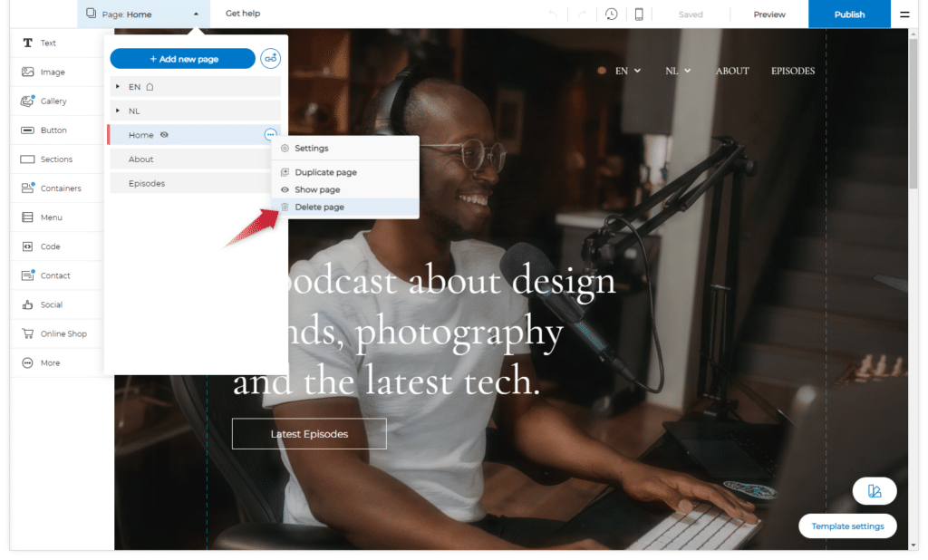
Task: Select Delete page from context menu
Action: point(319,208)
